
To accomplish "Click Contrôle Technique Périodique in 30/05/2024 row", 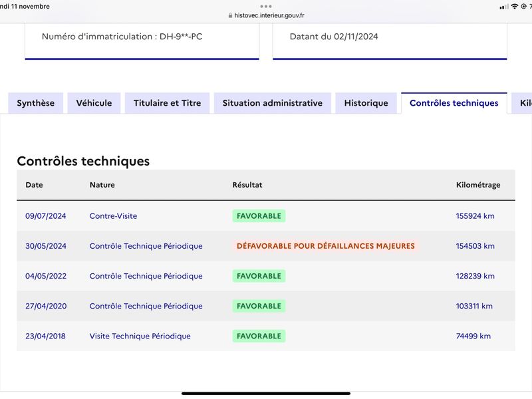I will coord(146,246).
